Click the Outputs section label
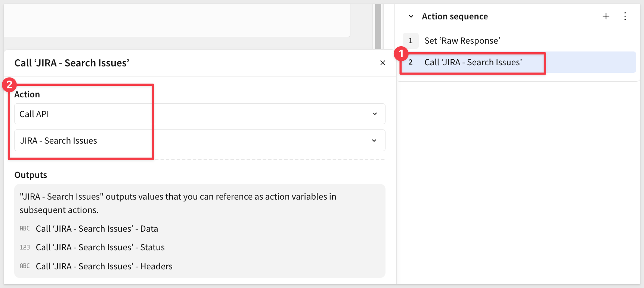Image resolution: width=644 pixels, height=288 pixels. coord(31,175)
